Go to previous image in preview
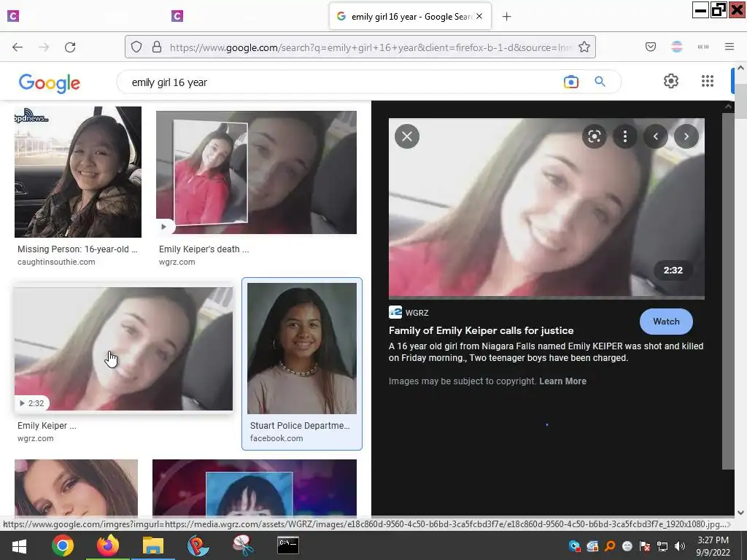The width and height of the screenshot is (747, 560). click(x=656, y=136)
